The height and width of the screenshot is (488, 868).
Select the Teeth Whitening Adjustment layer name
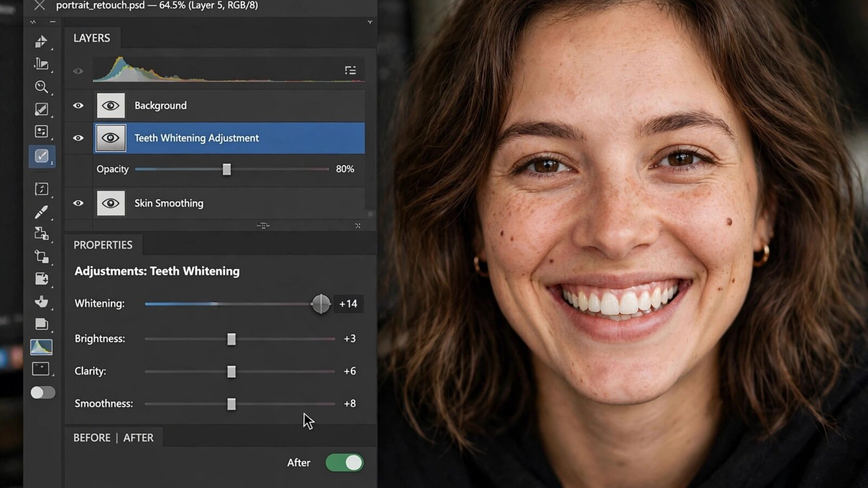coord(196,138)
